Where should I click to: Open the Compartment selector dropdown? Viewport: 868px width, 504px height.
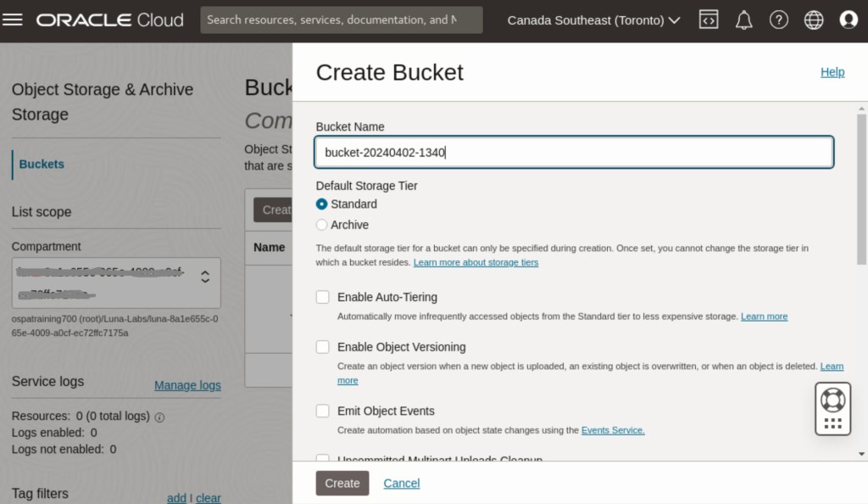point(115,283)
